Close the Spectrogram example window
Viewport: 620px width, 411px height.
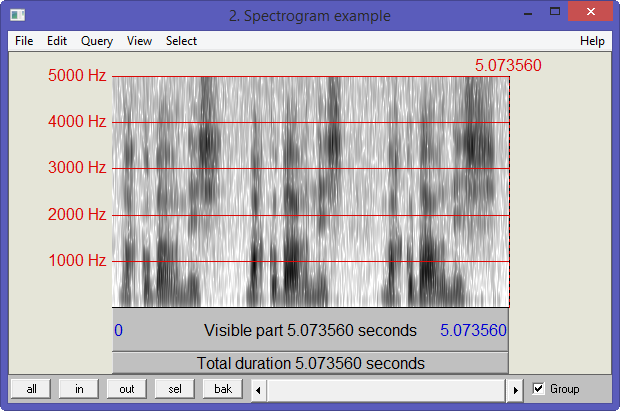click(590, 11)
